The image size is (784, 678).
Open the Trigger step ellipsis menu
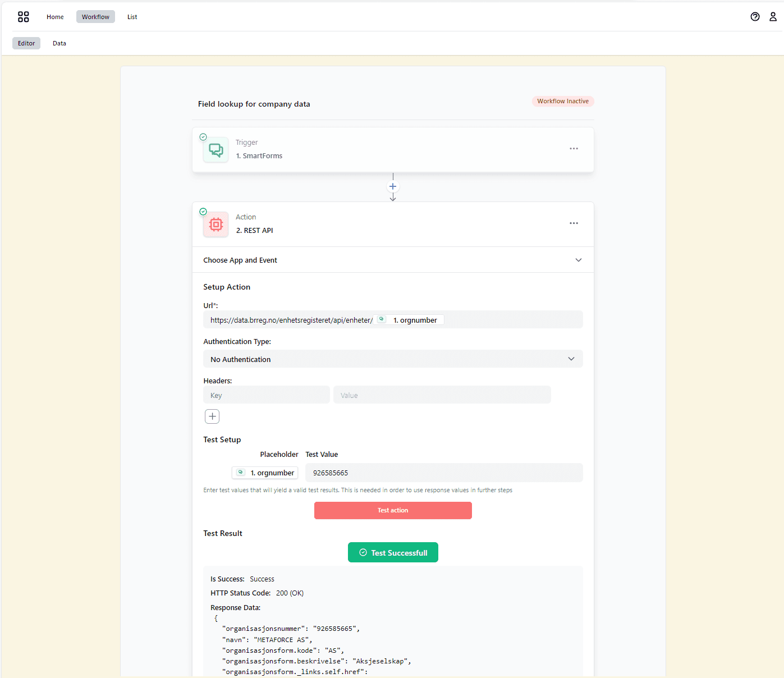pos(574,148)
